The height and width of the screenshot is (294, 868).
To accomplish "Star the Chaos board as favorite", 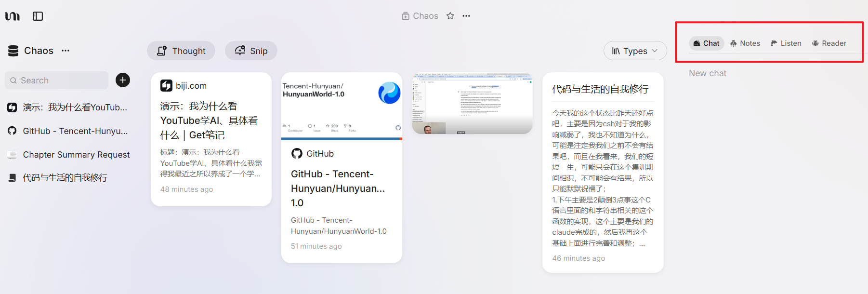I will [x=450, y=16].
